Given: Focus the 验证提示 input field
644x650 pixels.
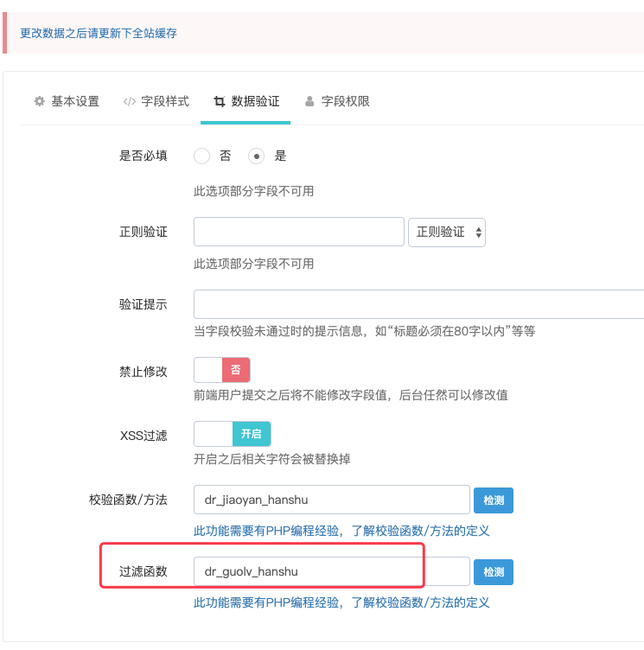Looking at the screenshot, I should (x=419, y=304).
